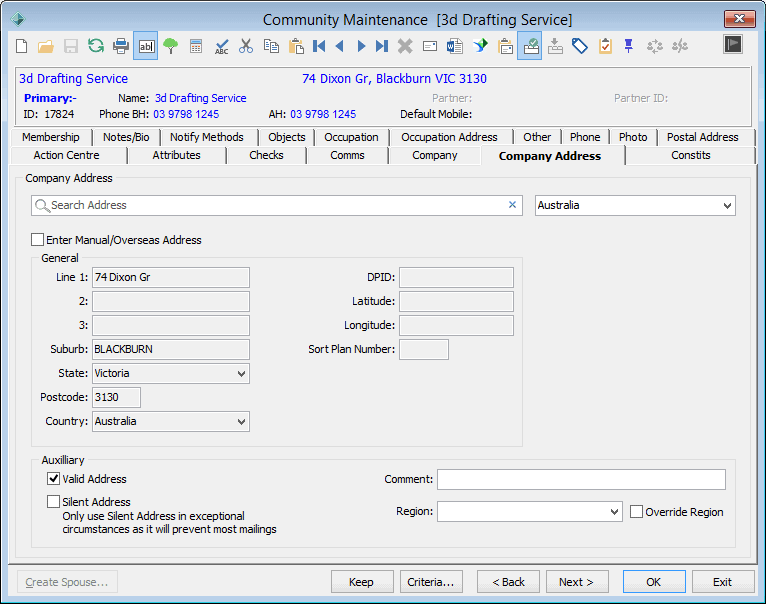
Task: Click the blue pushpin icon
Action: 629,46
